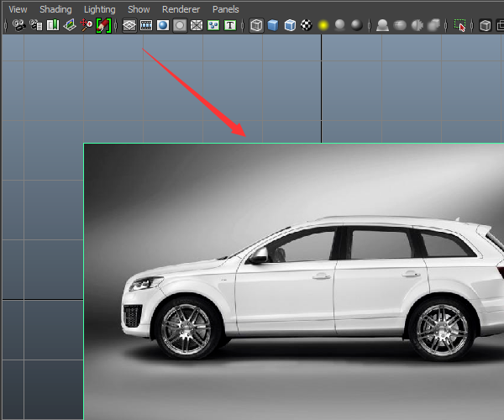The image size is (504, 420).
Task: Expand the Lighting menu
Action: [99, 9]
